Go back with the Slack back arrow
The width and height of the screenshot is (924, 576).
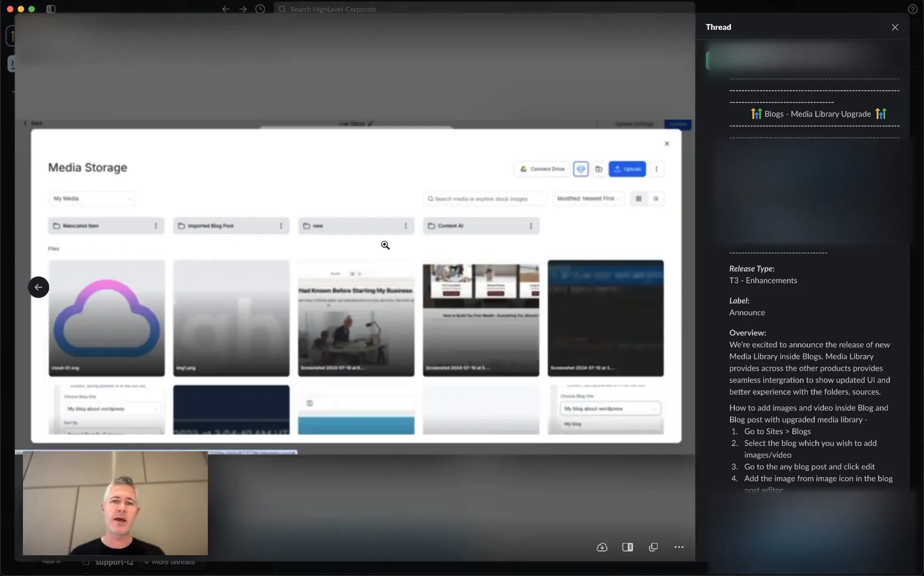coord(226,9)
